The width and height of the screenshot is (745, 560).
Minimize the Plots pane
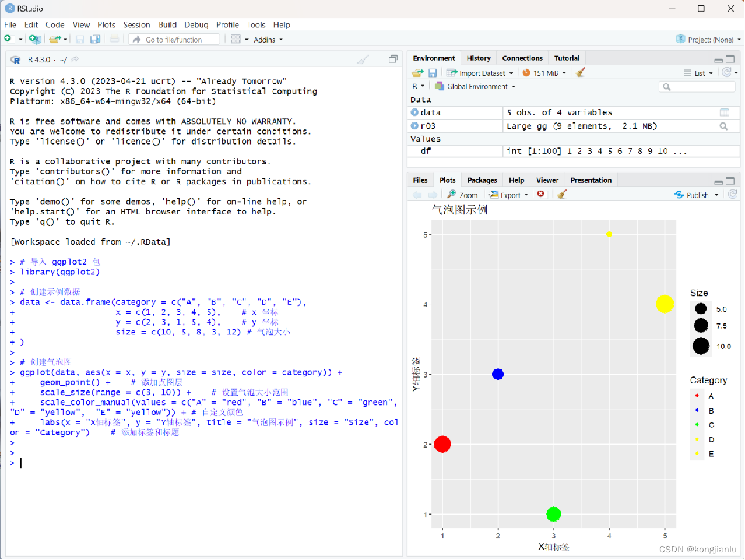click(718, 182)
